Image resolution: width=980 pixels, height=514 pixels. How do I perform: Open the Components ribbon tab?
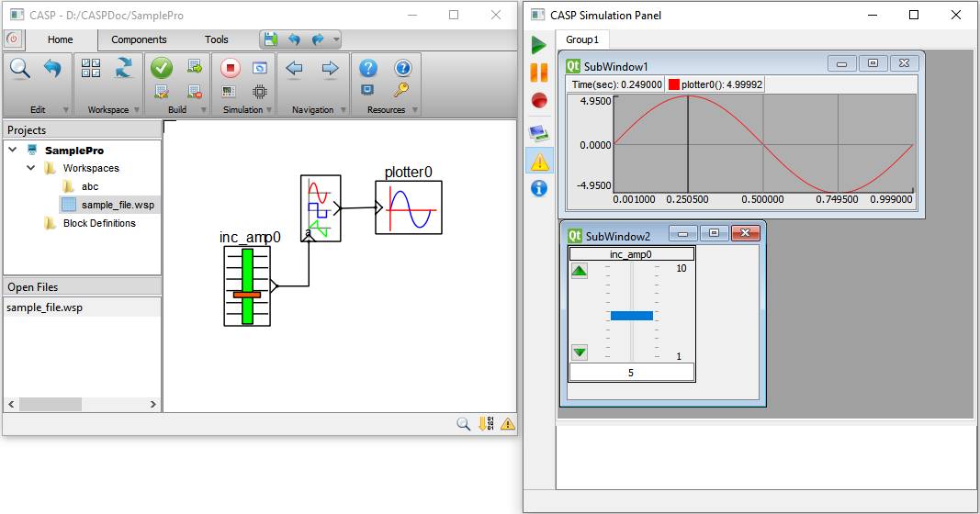(x=139, y=39)
